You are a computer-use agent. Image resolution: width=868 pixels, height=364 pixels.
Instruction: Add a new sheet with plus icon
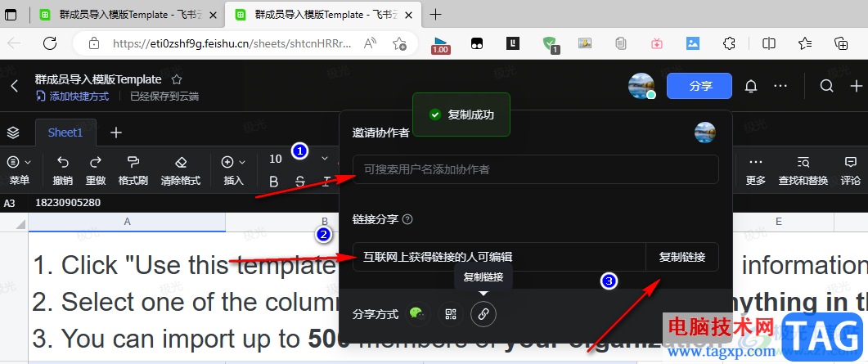coord(116,133)
